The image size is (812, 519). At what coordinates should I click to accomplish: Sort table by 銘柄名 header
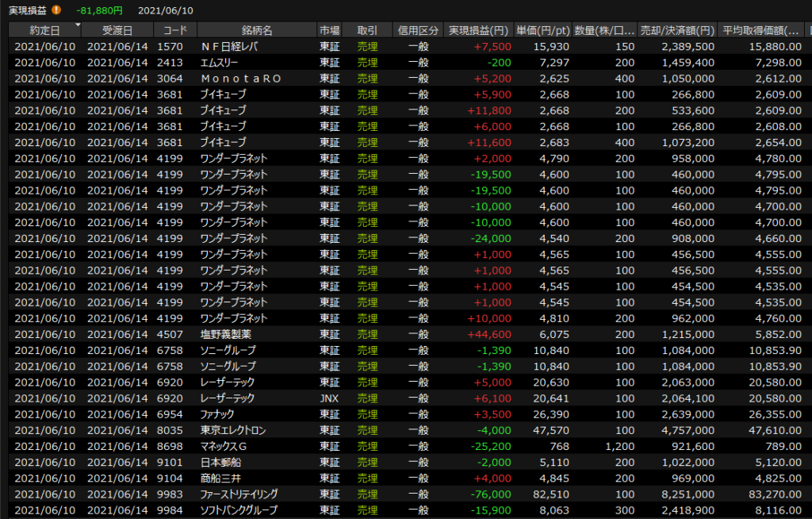pyautogui.click(x=256, y=30)
